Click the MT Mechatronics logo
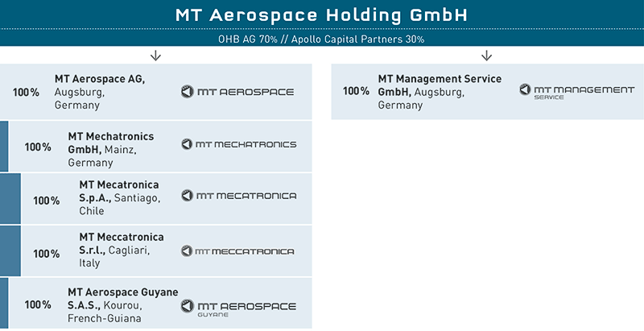The height and width of the screenshot is (331, 644). pos(238,144)
